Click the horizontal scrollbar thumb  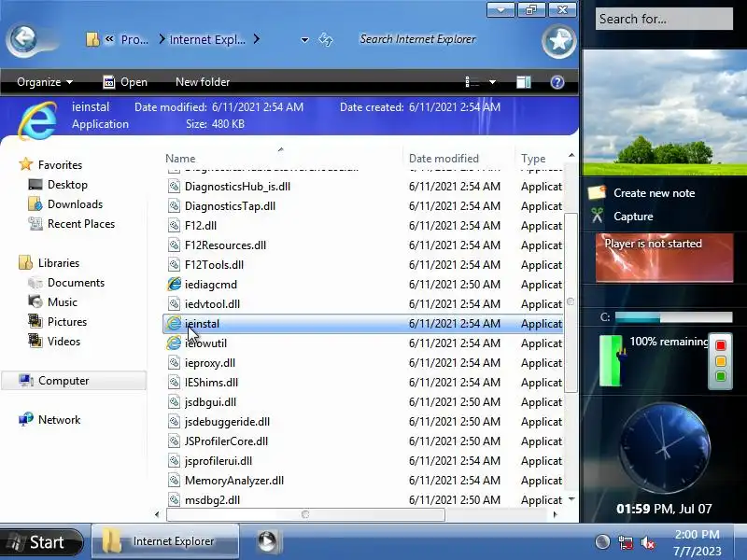(305, 514)
